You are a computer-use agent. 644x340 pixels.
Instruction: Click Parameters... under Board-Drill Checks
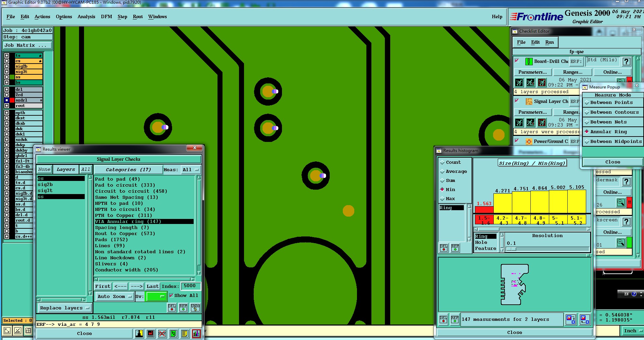pyautogui.click(x=532, y=72)
